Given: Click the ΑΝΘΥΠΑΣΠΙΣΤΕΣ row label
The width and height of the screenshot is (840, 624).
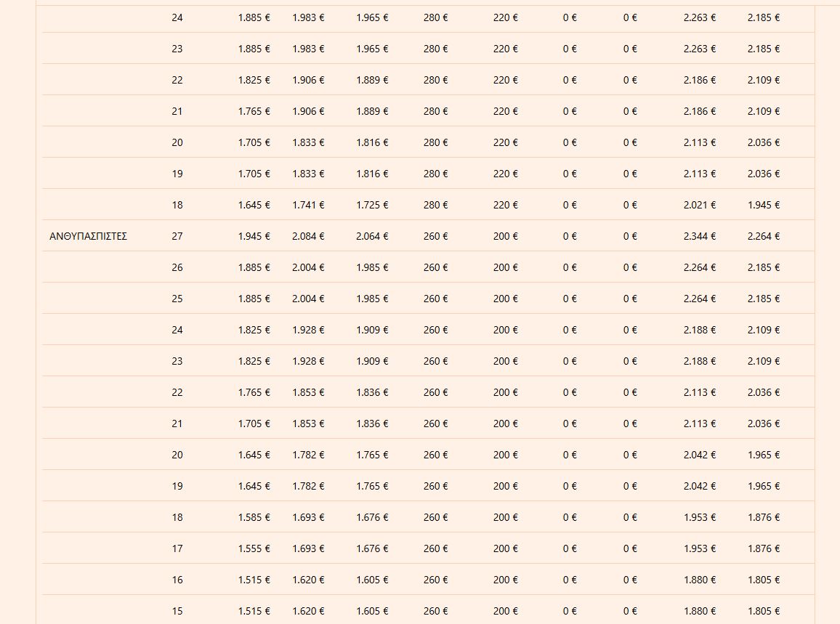Looking at the screenshot, I should pos(88,236).
